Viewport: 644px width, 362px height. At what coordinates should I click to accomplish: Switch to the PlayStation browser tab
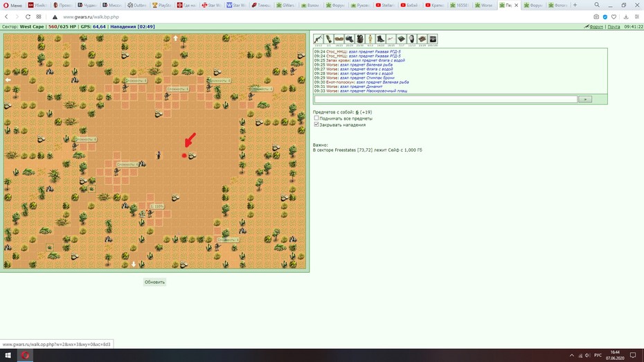[x=162, y=5]
